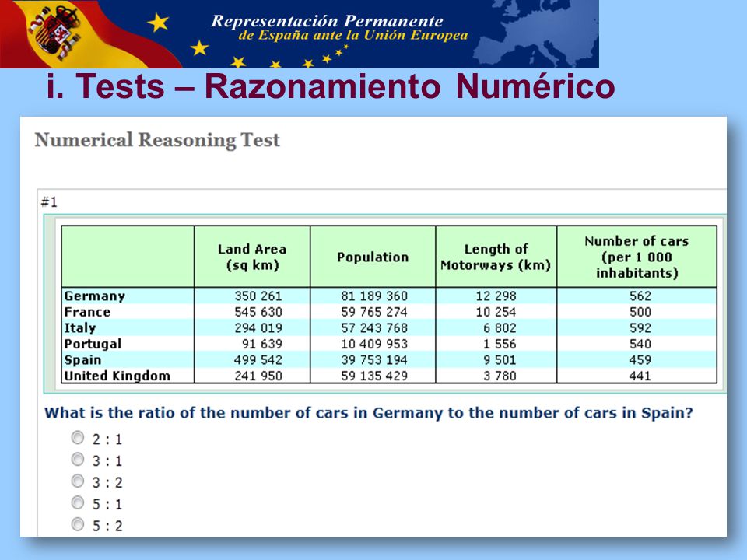The width and height of the screenshot is (747, 560).
Task: Click the 'Numerical Reasoning Test' heading
Action: pyautogui.click(x=157, y=140)
